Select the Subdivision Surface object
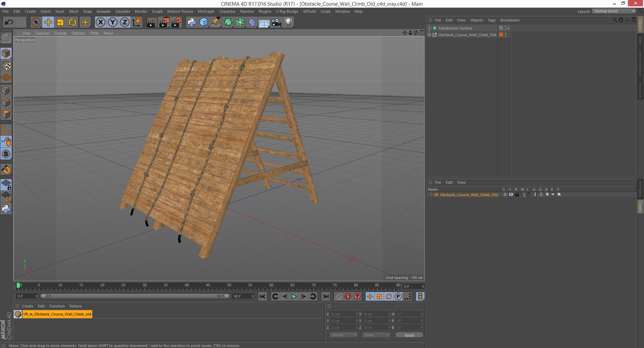This screenshot has width=644, height=348. [455, 28]
